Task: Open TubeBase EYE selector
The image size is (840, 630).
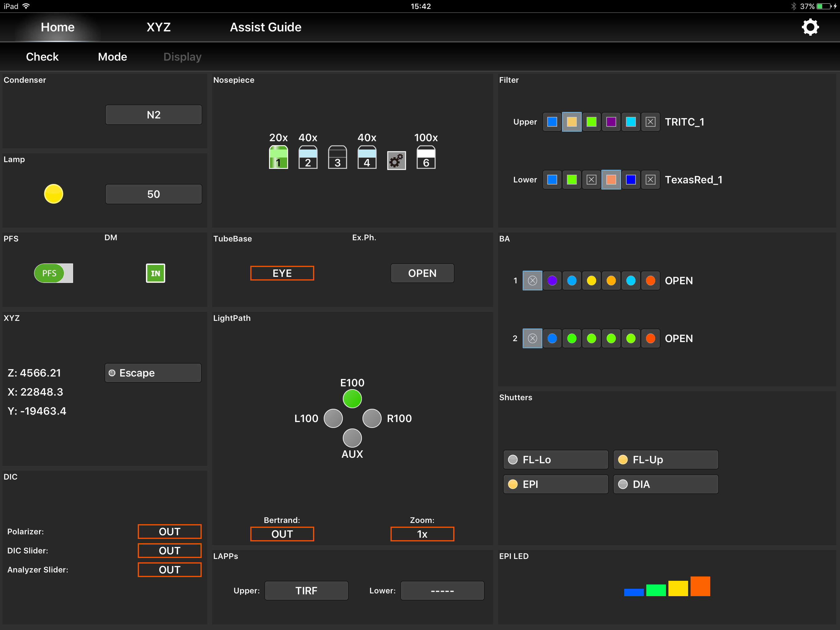Action: [282, 273]
